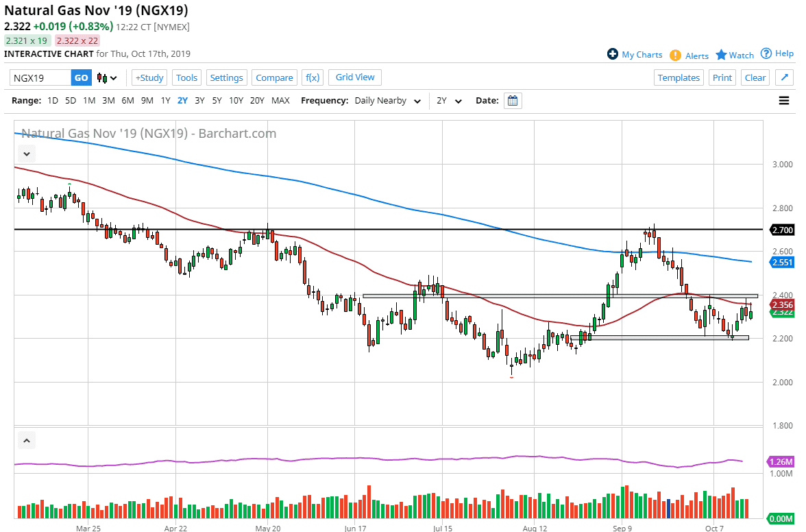Collapse the main price chart pane
The image size is (806, 532).
27,154
